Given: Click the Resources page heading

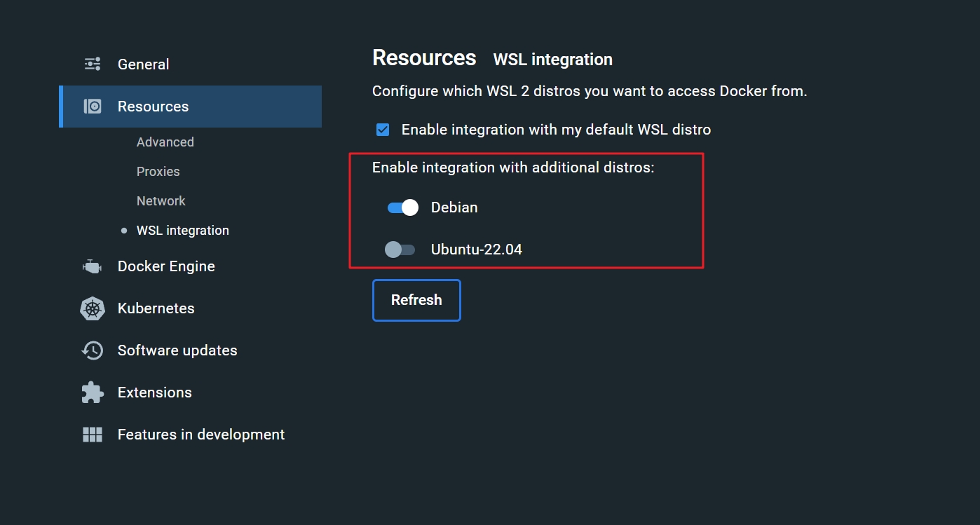Looking at the screenshot, I should click(424, 57).
